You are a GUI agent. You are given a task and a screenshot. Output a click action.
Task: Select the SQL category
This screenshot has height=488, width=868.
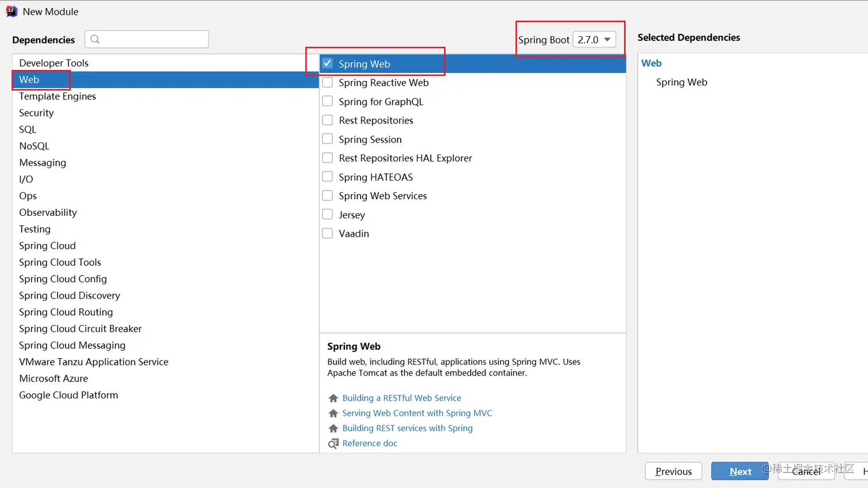tap(165, 130)
